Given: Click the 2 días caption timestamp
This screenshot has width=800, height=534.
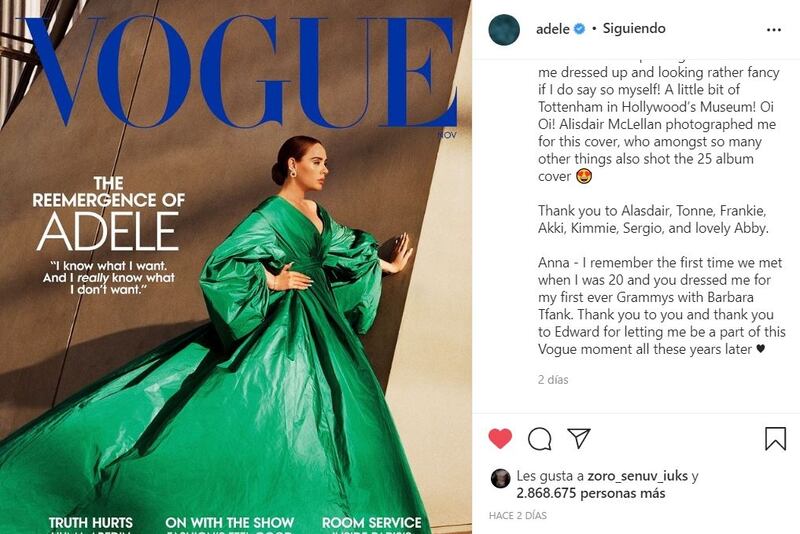Looking at the screenshot, I should 553,379.
